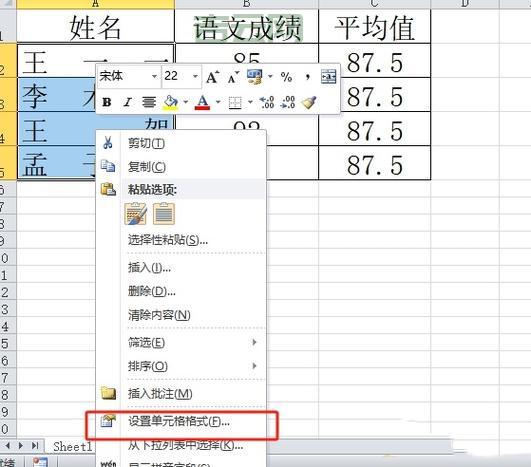
Task: Click the macro record icon in status bar
Action: 41,462
